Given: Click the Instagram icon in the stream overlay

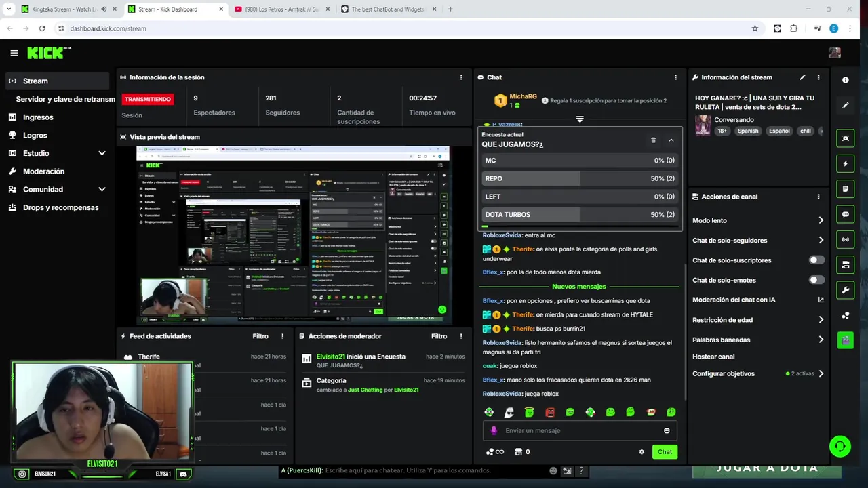Looking at the screenshot, I should (22, 474).
